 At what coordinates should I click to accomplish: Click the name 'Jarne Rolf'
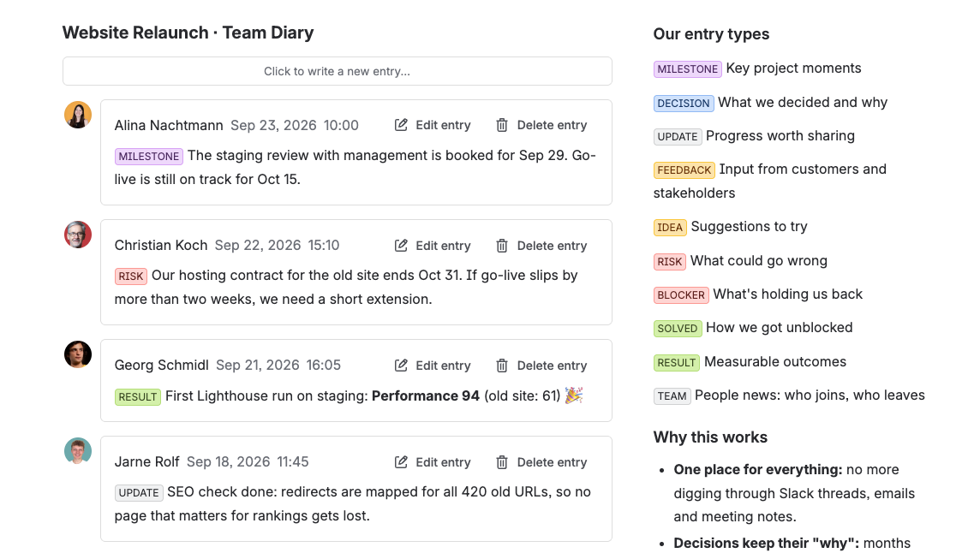pyautogui.click(x=146, y=461)
